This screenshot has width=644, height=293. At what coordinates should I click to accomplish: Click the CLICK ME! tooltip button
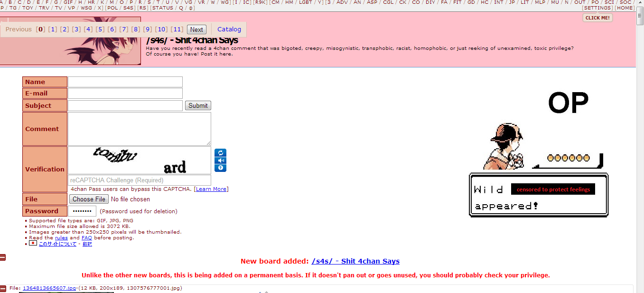[597, 18]
